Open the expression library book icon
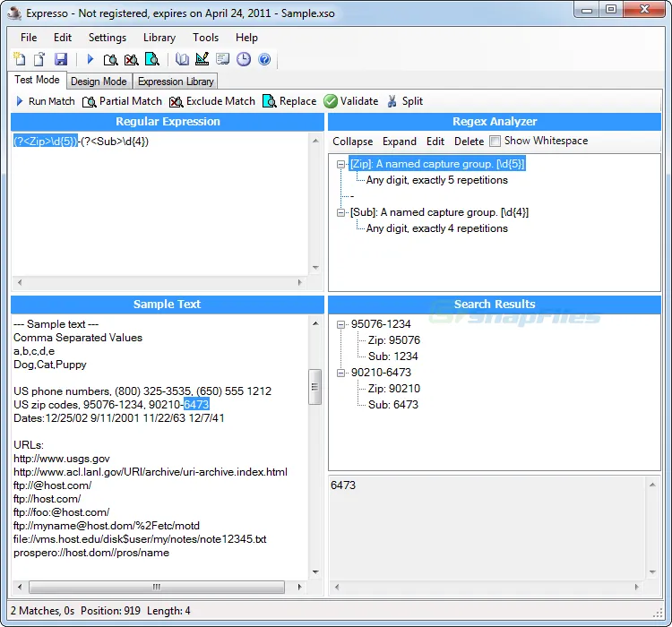 [182, 59]
